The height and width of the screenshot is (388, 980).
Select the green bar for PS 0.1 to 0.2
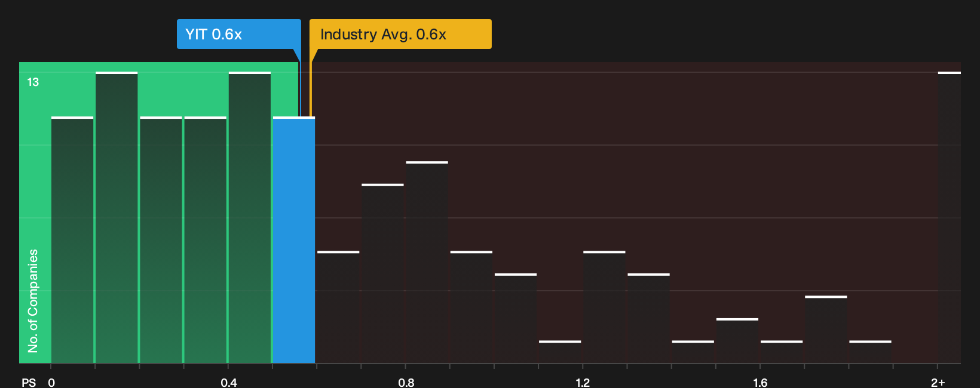tap(117, 217)
